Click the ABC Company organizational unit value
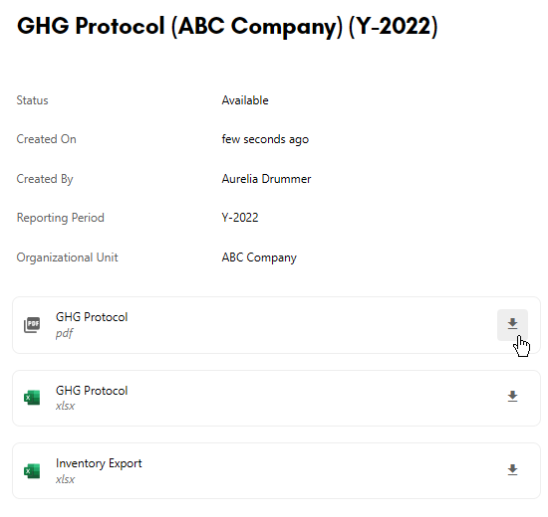The height and width of the screenshot is (517, 548). click(x=259, y=258)
